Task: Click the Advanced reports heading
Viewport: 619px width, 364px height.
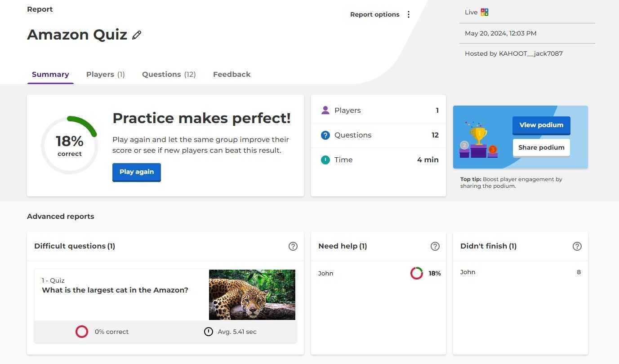Action: click(x=61, y=216)
